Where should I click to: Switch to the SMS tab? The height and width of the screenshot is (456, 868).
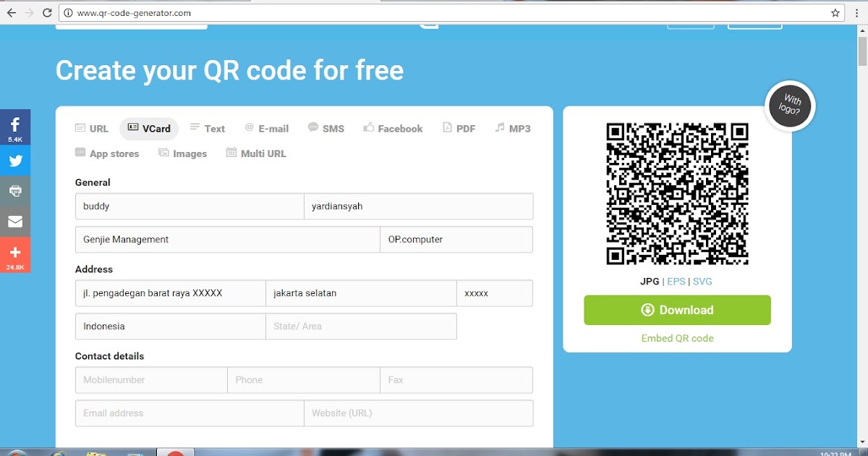[326, 129]
